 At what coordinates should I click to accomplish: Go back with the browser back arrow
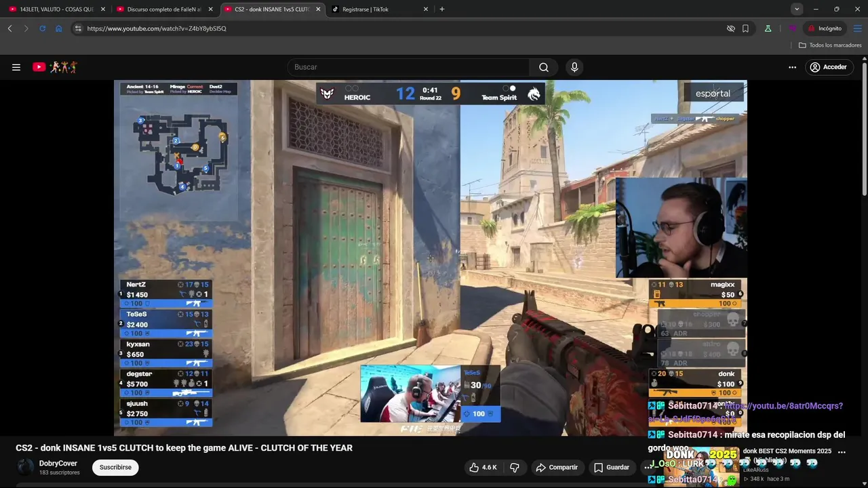tap(9, 28)
